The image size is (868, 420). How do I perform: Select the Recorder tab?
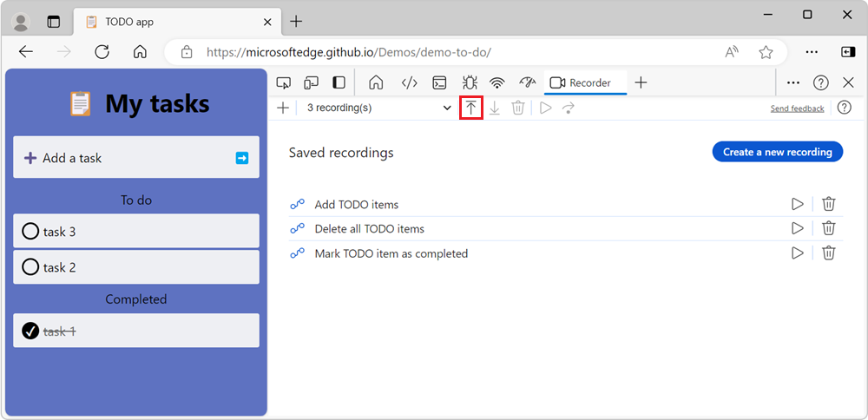(585, 83)
